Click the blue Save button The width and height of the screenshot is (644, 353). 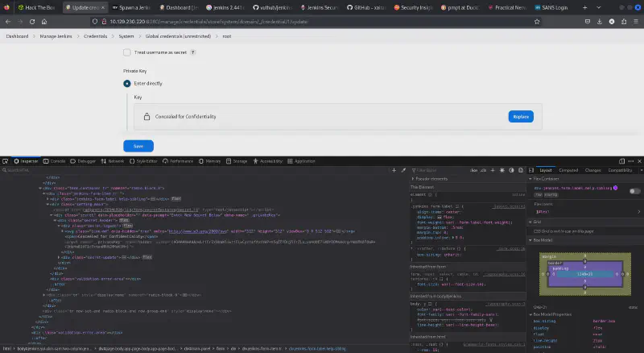click(138, 146)
